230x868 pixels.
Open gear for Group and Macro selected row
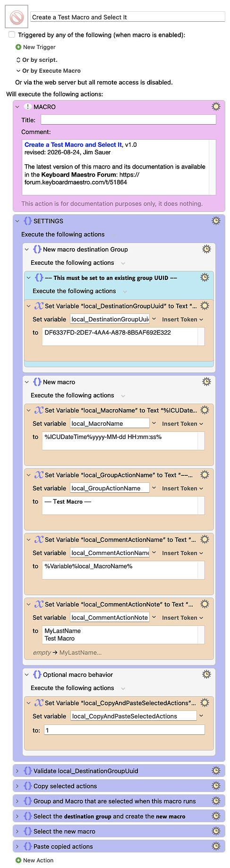pyautogui.click(x=216, y=801)
